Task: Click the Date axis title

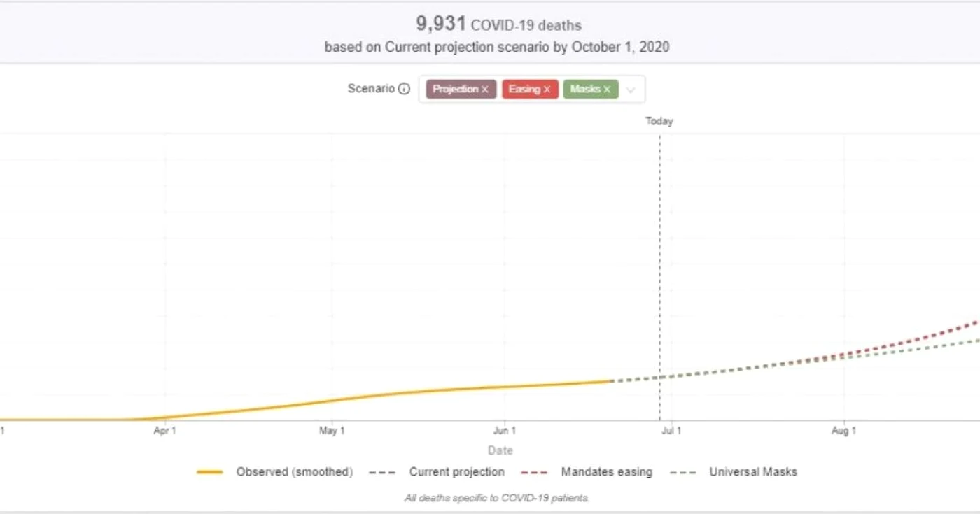Action: (500, 450)
